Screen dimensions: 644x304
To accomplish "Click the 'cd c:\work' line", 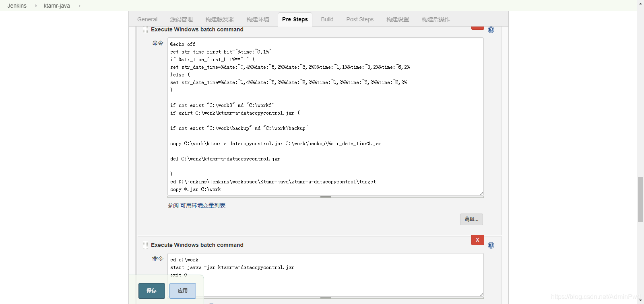I will coord(184,260).
